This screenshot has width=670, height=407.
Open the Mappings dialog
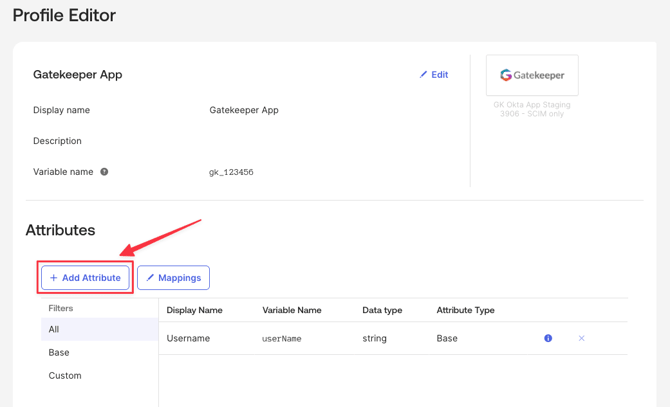(173, 278)
